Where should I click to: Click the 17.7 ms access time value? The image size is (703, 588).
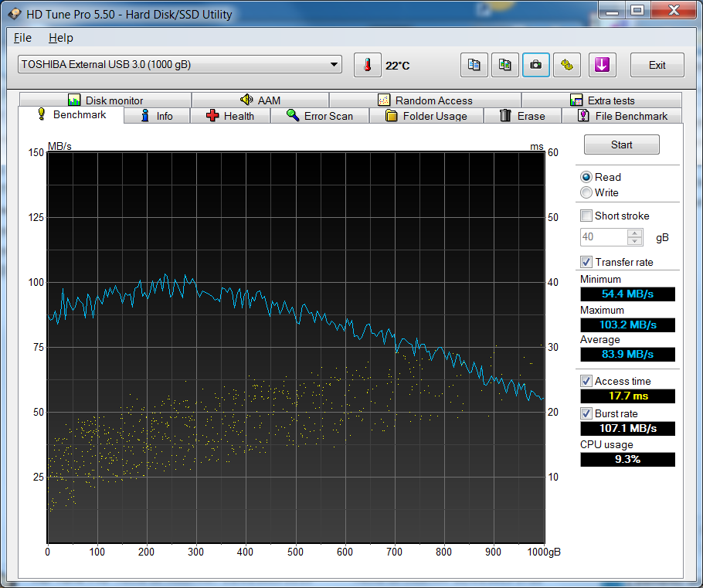(627, 396)
